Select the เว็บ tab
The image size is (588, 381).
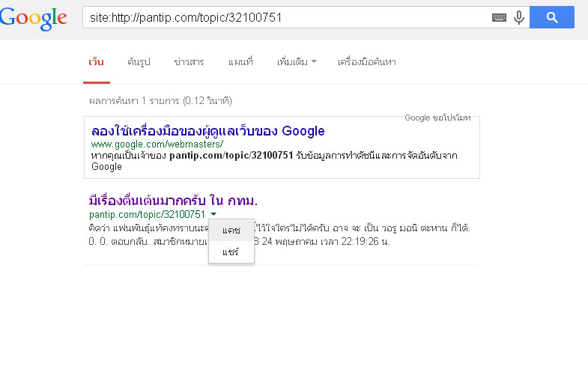tap(97, 62)
